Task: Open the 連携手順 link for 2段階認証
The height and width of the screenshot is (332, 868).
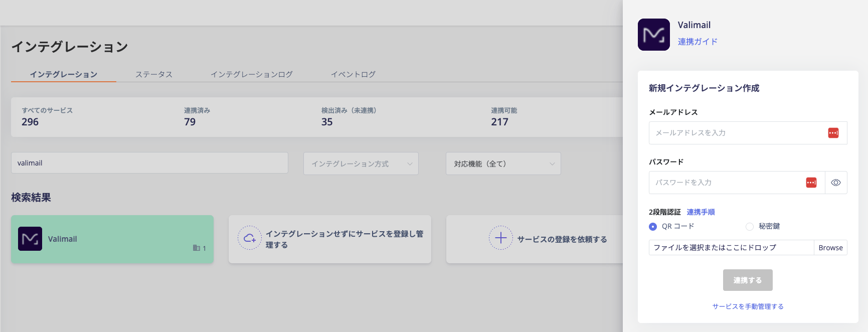Action: pyautogui.click(x=701, y=212)
